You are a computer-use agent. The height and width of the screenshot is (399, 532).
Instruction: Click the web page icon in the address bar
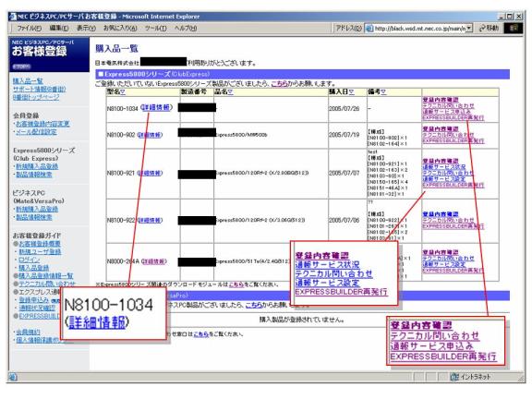coord(369,29)
